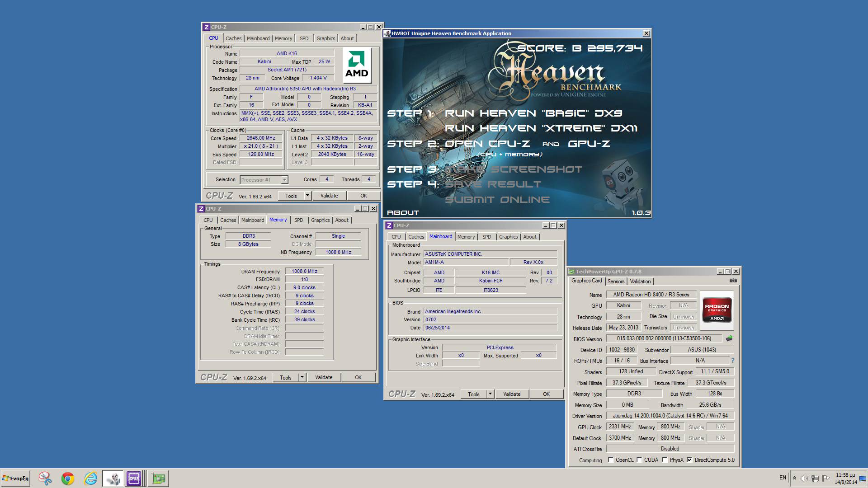This screenshot has height=488, width=868.
Task: Switch to the GPU-Z Sensors tab
Action: point(616,281)
